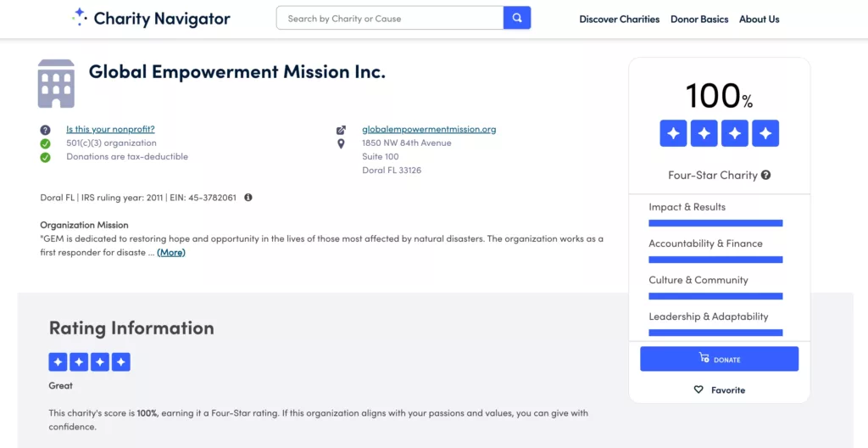This screenshot has height=448, width=868.
Task: Click the last star under Rating Information
Action: (120, 362)
